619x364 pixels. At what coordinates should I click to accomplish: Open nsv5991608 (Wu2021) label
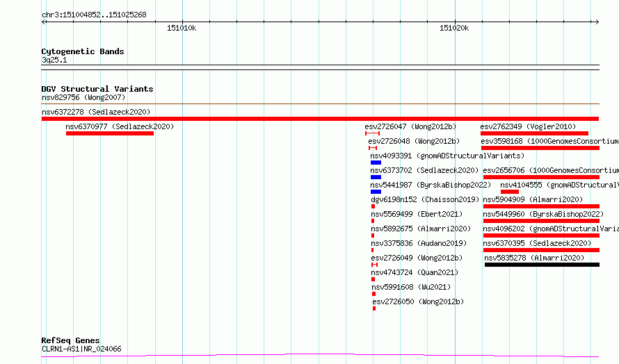pos(411,287)
